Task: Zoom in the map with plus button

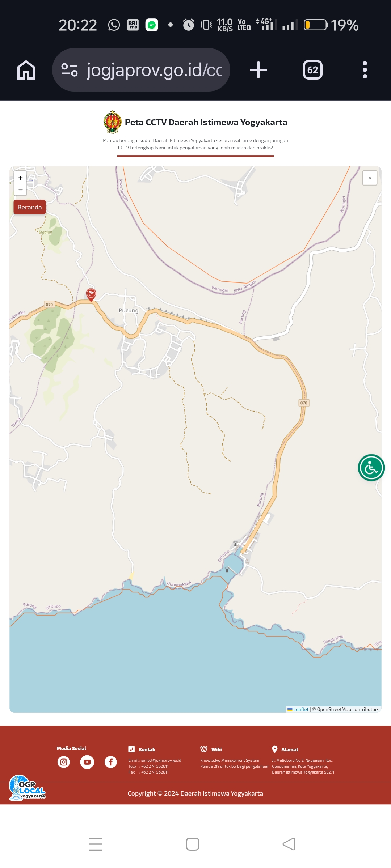Action: pyautogui.click(x=21, y=178)
